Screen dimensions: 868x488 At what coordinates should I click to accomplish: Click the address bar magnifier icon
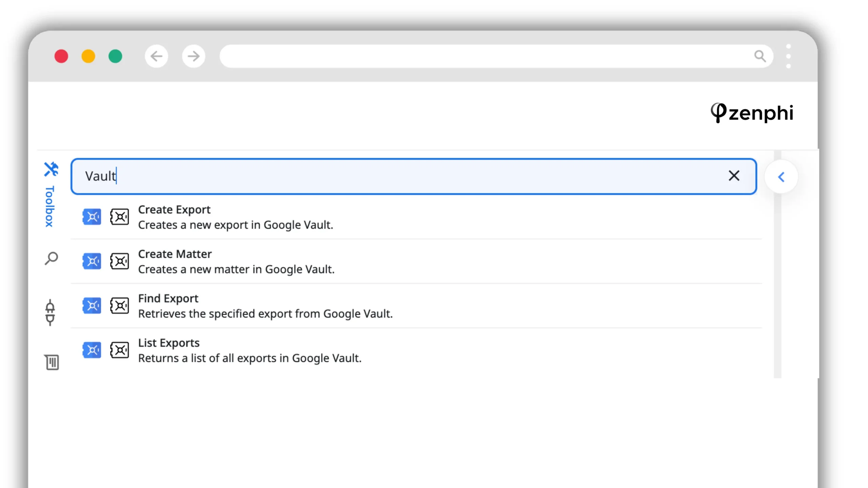[760, 56]
